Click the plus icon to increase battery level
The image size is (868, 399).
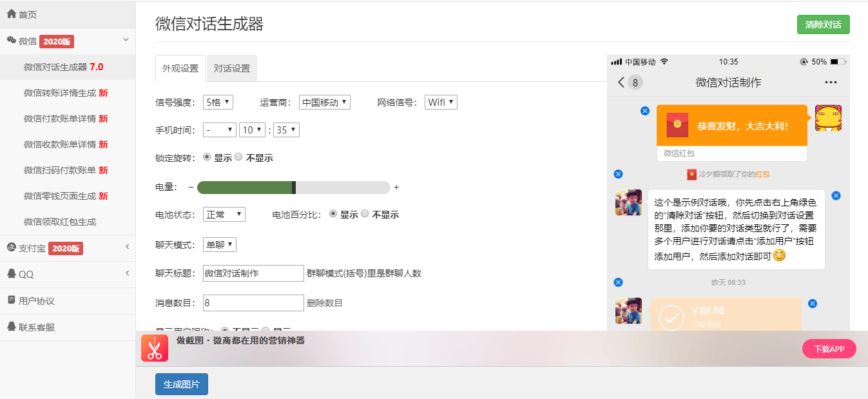click(396, 188)
